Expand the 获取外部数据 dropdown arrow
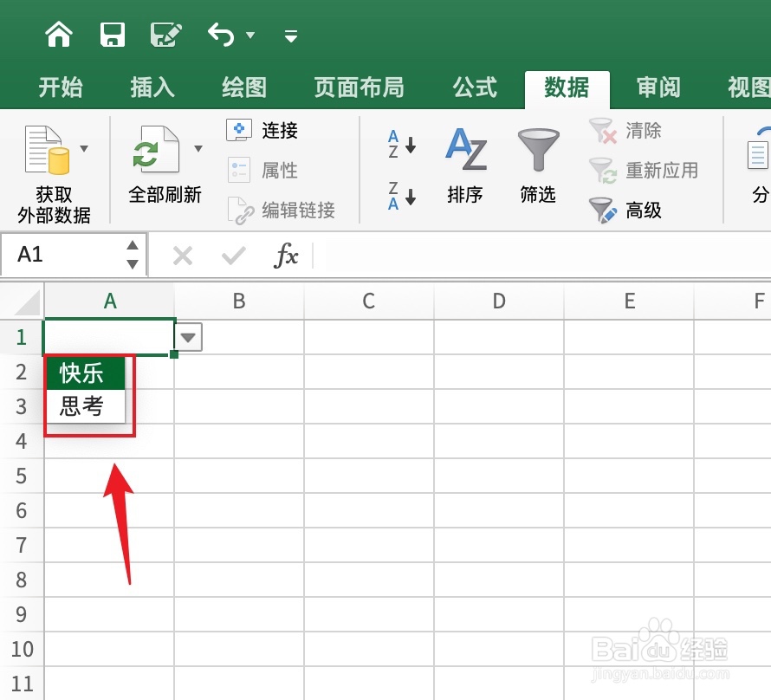The width and height of the screenshot is (771, 700). (84, 148)
